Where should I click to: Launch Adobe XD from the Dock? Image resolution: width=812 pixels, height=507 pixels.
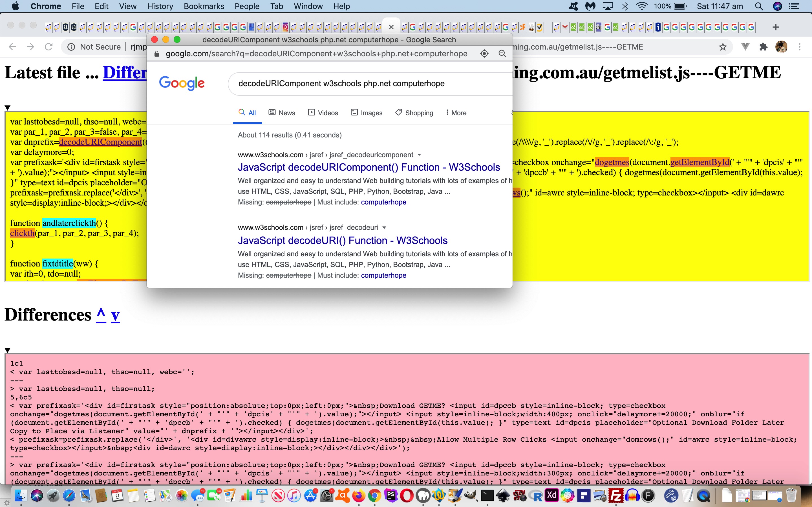pos(551,496)
